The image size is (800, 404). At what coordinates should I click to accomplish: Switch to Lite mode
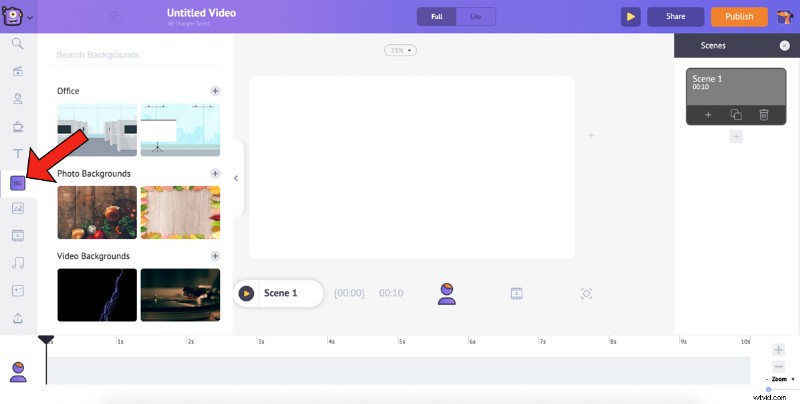tap(476, 17)
